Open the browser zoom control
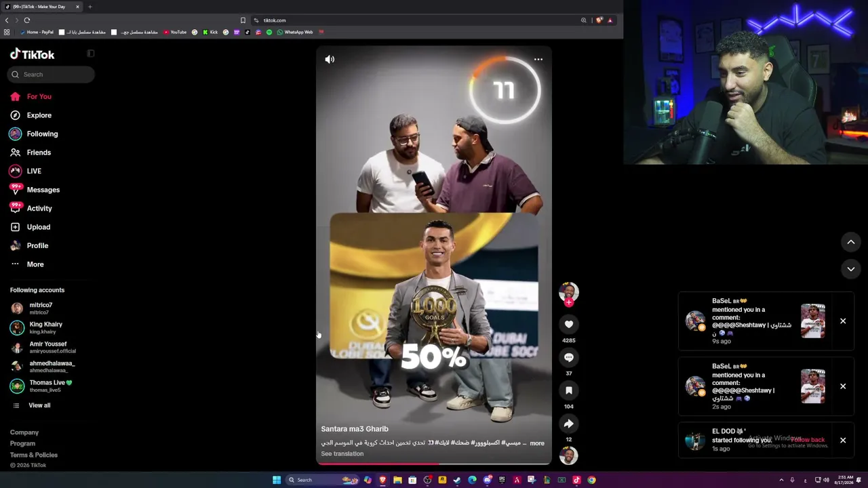 [583, 20]
